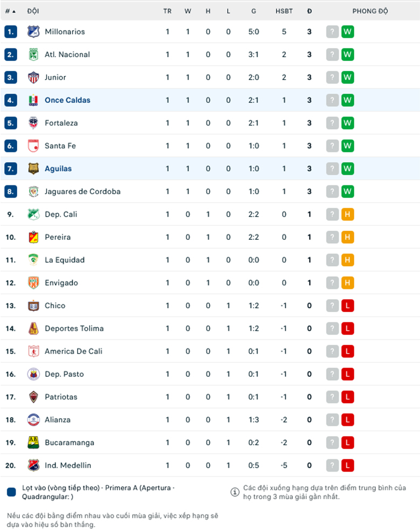Click the info icon beside relegation note
This screenshot has width=420, height=532.
tap(235, 492)
